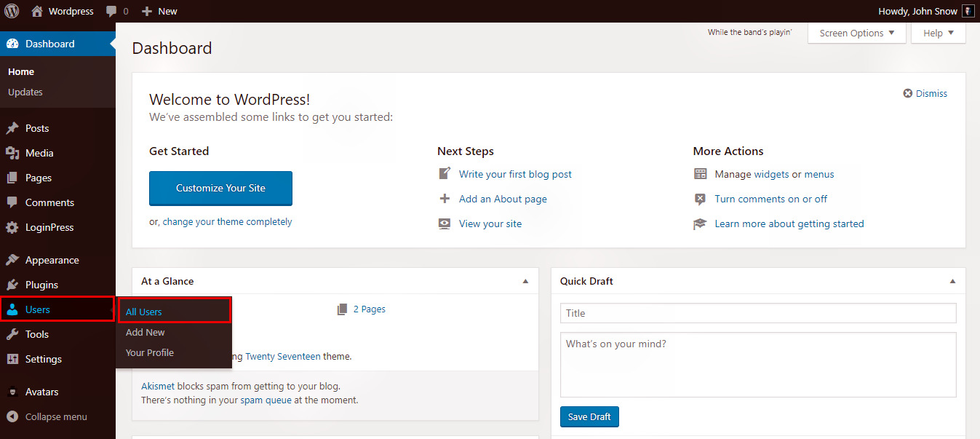
Task: Click the WordPress logo icon in admin bar
Action: pos(12,11)
